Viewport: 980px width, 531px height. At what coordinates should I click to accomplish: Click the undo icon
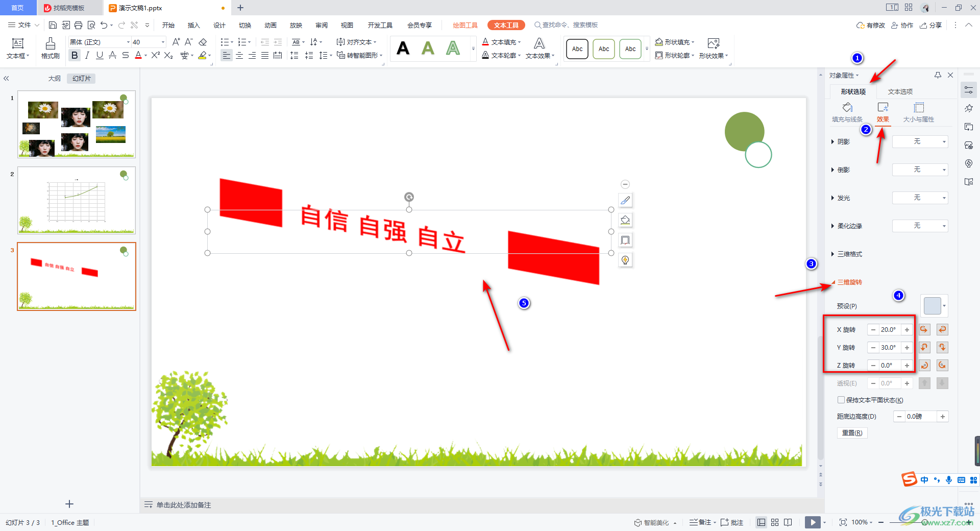coord(104,25)
